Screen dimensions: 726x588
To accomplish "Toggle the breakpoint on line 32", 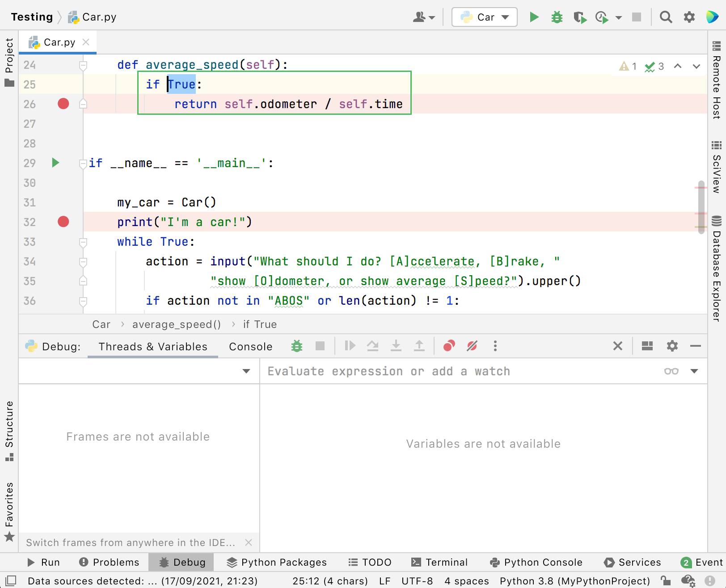I will pos(63,222).
